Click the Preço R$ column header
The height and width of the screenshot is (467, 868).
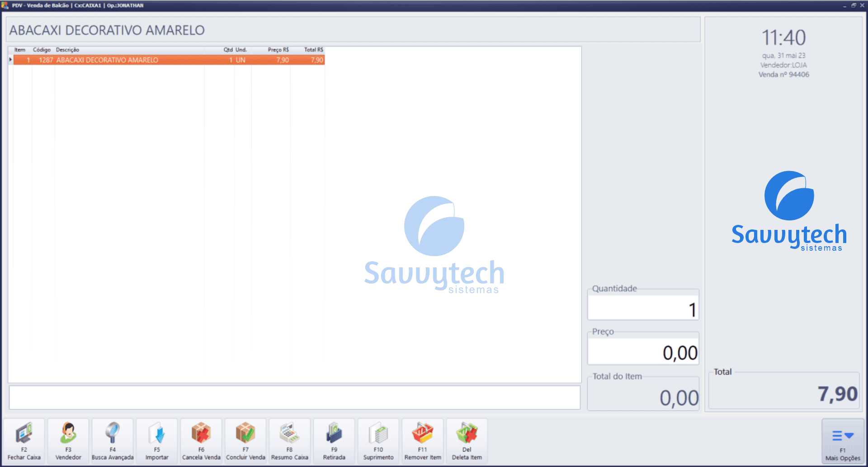(x=278, y=50)
